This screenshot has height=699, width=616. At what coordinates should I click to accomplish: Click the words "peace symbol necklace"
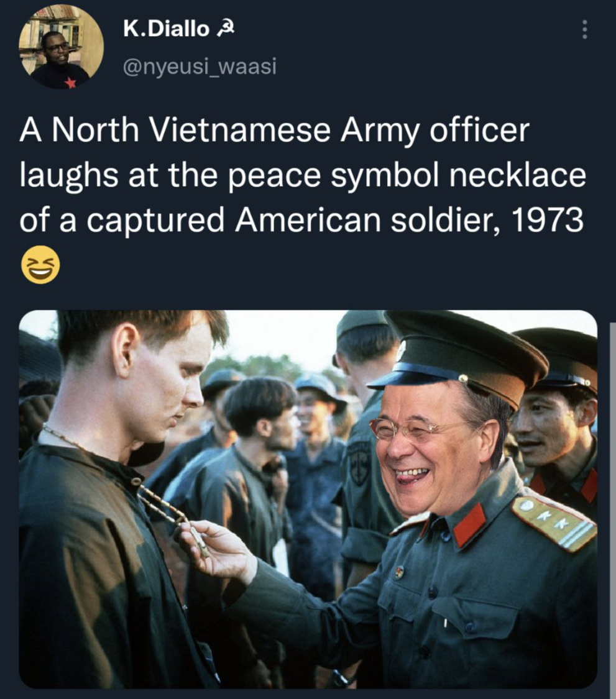pyautogui.click(x=407, y=175)
